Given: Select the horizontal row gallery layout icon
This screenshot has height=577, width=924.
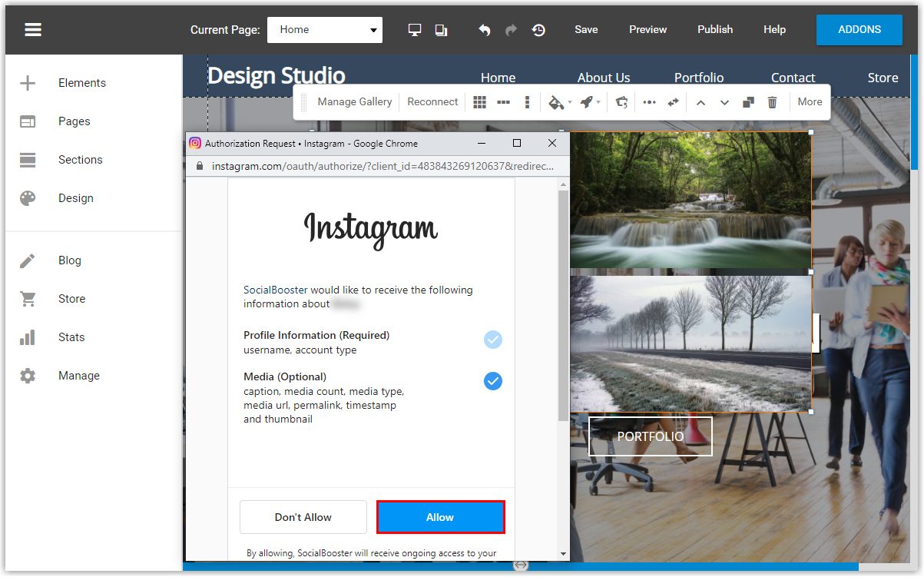Looking at the screenshot, I should click(504, 102).
